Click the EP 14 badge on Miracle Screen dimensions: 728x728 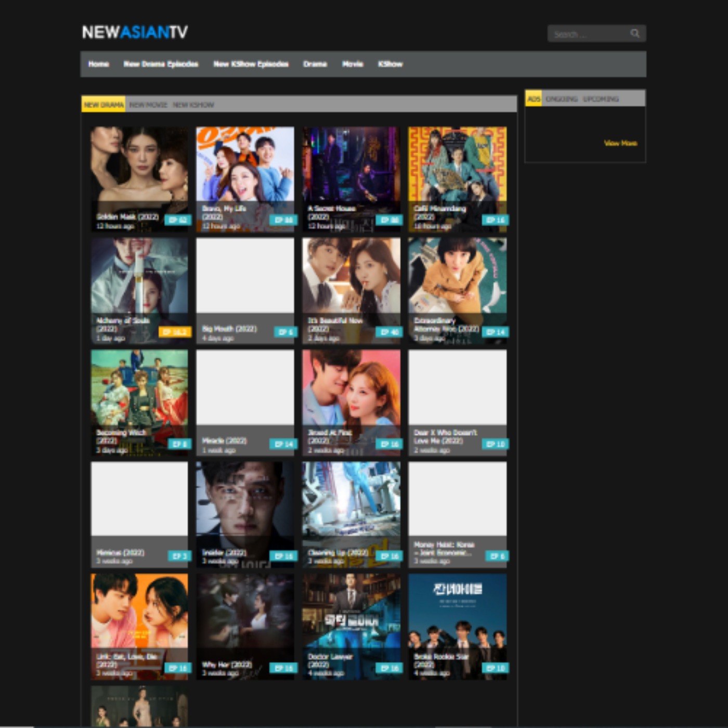click(x=284, y=444)
